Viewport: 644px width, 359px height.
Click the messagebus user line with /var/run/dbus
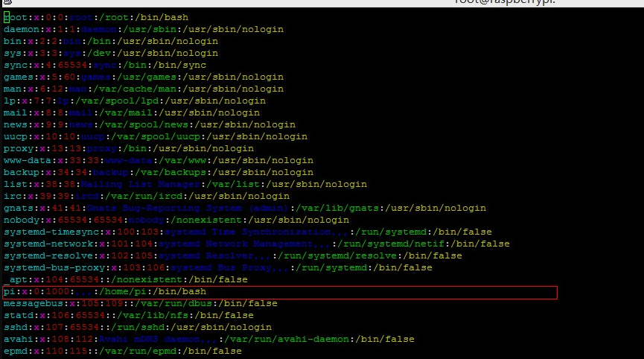[141, 304]
